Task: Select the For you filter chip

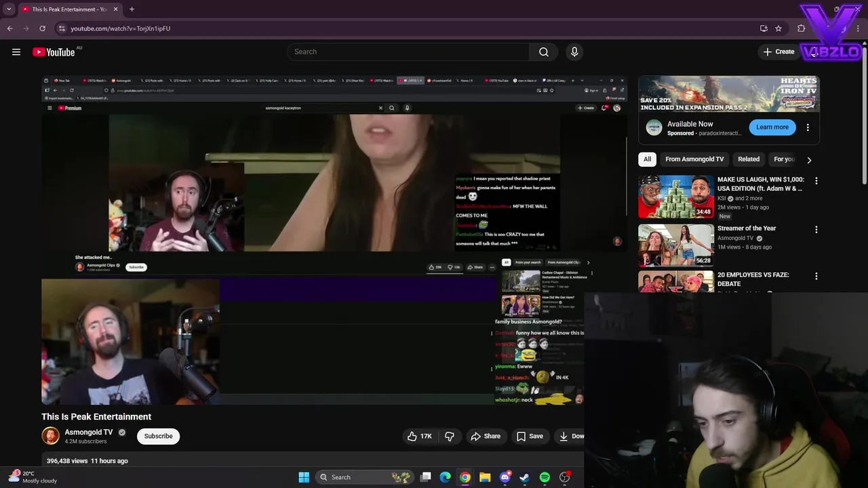Action: pyautogui.click(x=784, y=159)
